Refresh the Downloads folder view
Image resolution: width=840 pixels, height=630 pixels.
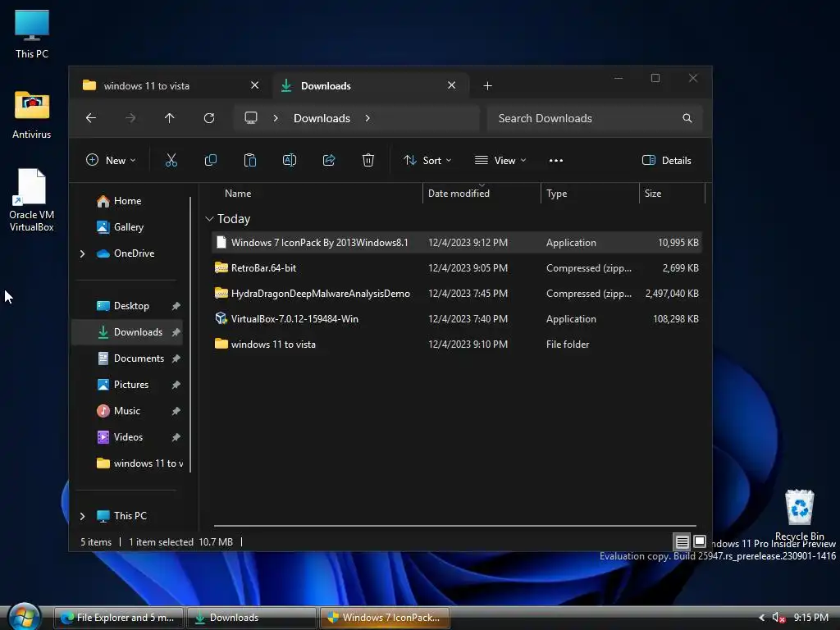[209, 118]
